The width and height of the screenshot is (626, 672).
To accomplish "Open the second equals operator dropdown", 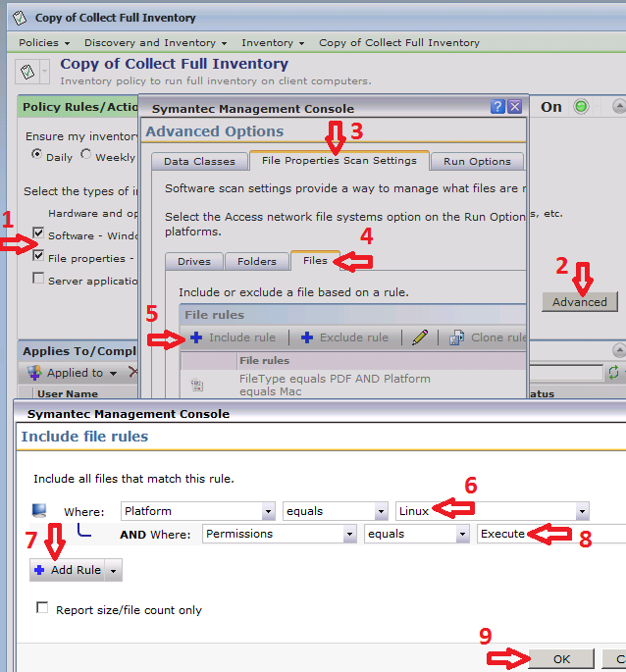I will pyautogui.click(x=462, y=534).
